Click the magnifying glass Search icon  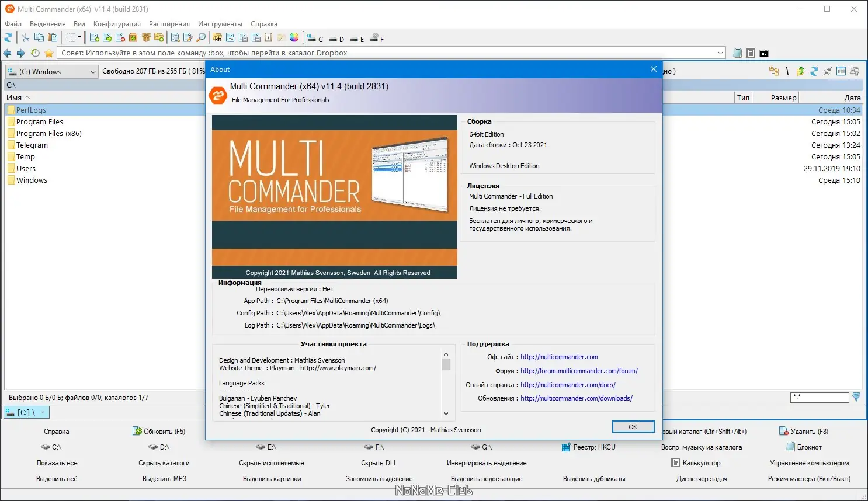tap(201, 37)
